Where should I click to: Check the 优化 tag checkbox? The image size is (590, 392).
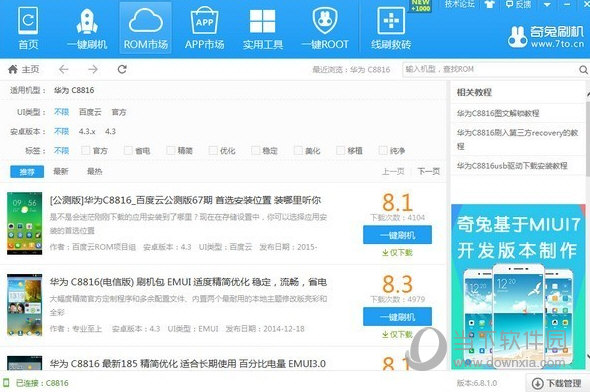pyautogui.click(x=213, y=150)
